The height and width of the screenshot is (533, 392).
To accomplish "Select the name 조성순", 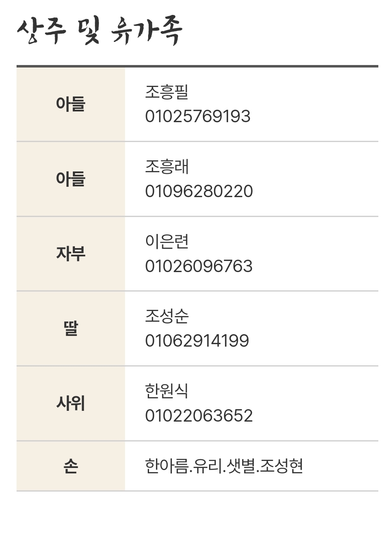I will click(166, 316).
